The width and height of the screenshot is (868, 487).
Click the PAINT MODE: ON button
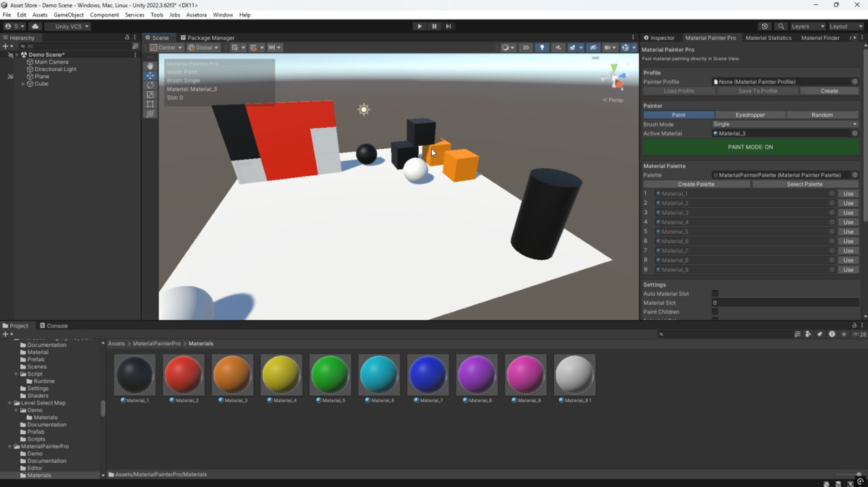point(750,147)
